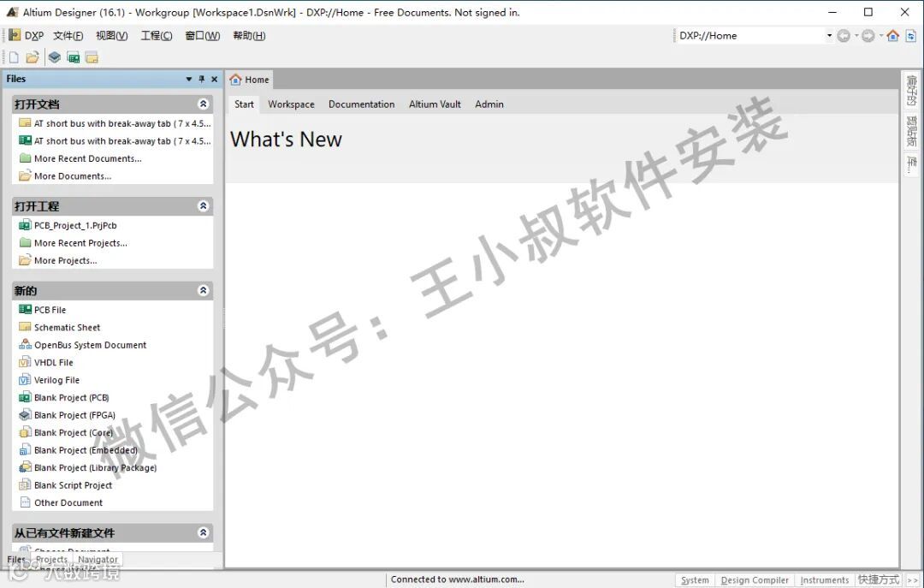Open the 视图(V) menu
924x588 pixels.
pos(111,36)
